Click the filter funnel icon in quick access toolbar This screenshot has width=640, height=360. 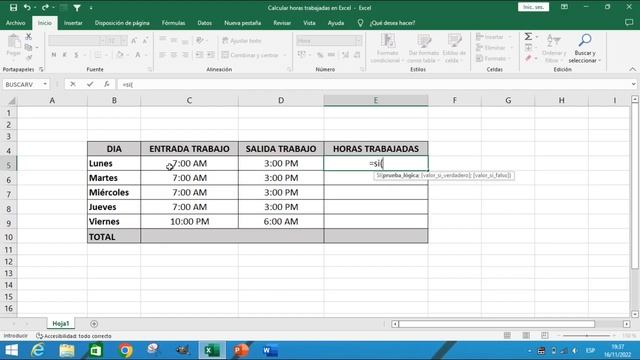[x=77, y=7]
